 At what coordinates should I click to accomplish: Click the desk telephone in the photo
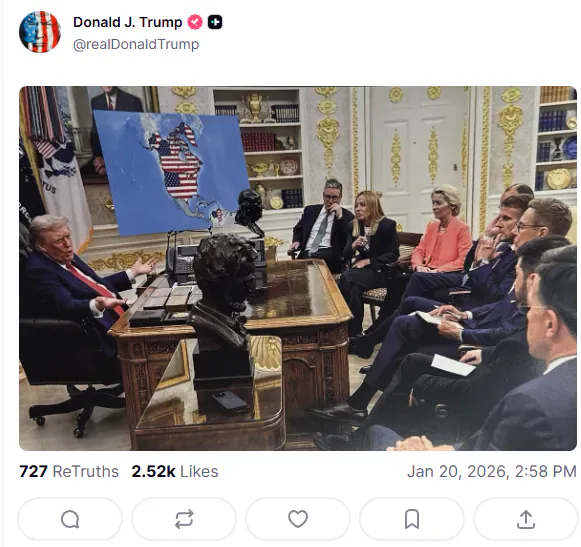182,259
